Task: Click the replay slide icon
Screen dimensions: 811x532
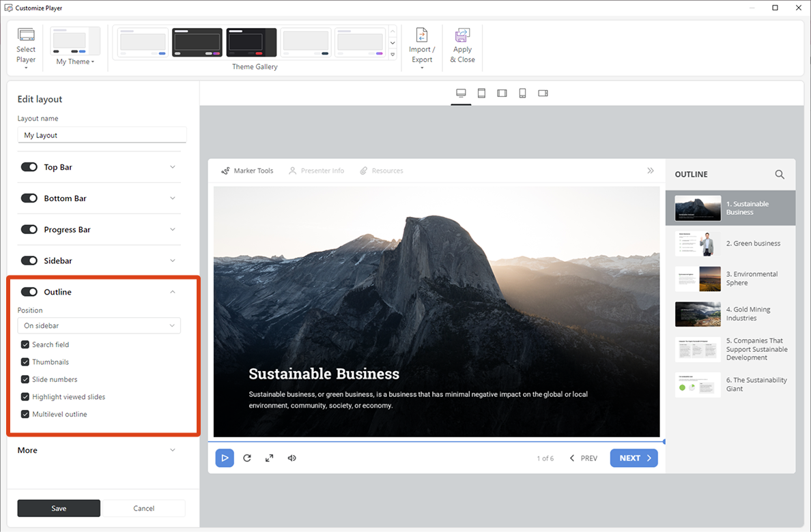Action: point(247,458)
